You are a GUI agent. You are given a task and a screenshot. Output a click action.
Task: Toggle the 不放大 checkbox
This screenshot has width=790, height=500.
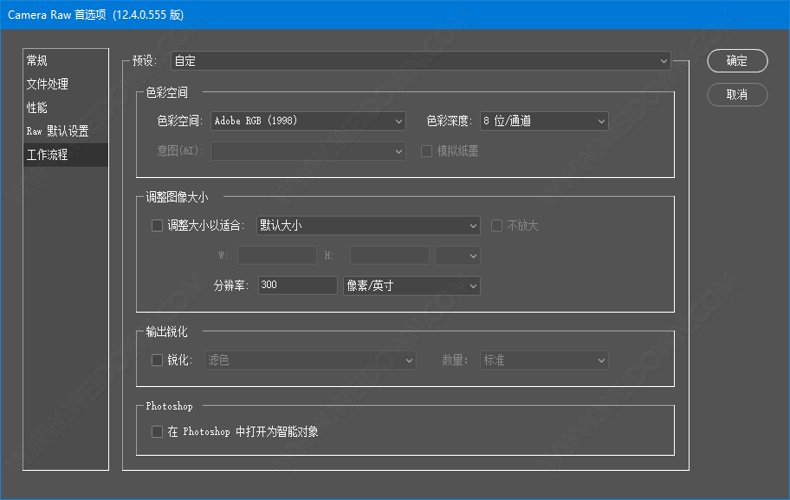497,225
